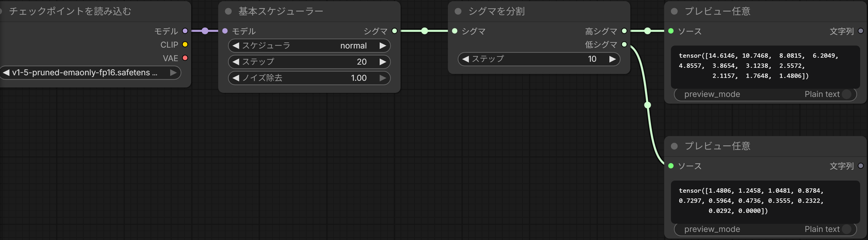Image resolution: width=868 pixels, height=240 pixels.
Task: Decrease ステップ value 20 with left arrow
Action: tap(235, 62)
